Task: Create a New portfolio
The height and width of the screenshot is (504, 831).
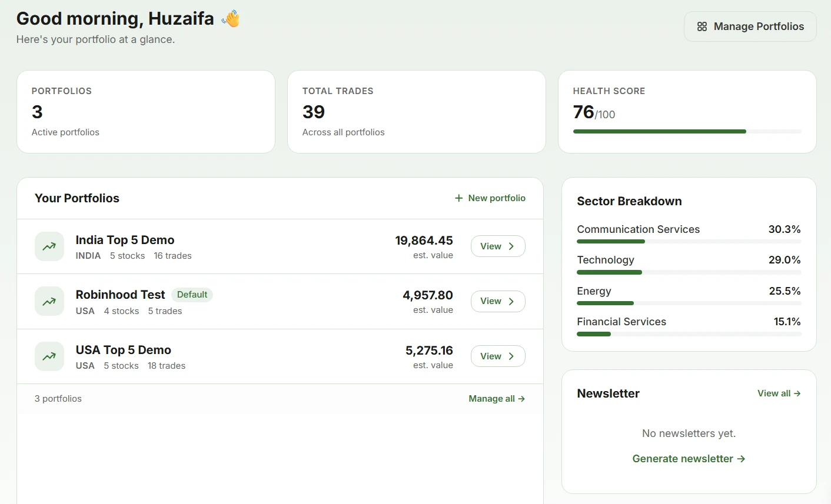Action: click(490, 198)
